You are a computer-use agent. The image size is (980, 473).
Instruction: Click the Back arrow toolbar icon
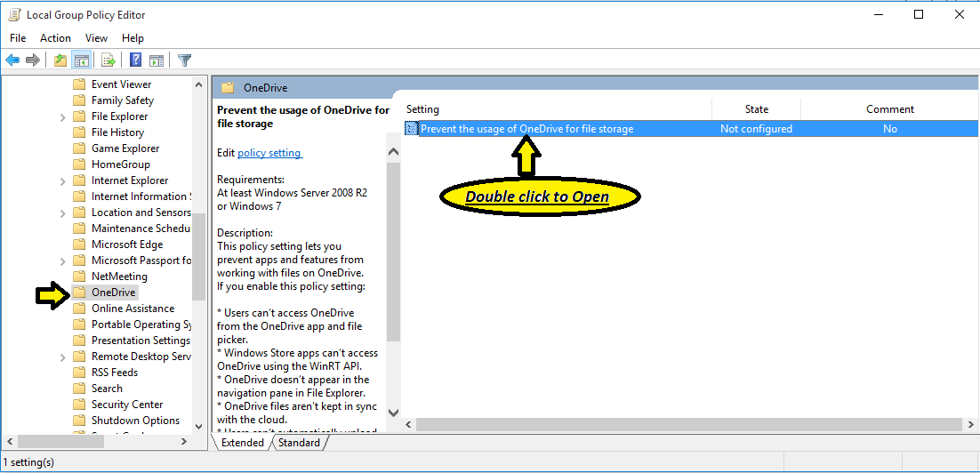12,60
